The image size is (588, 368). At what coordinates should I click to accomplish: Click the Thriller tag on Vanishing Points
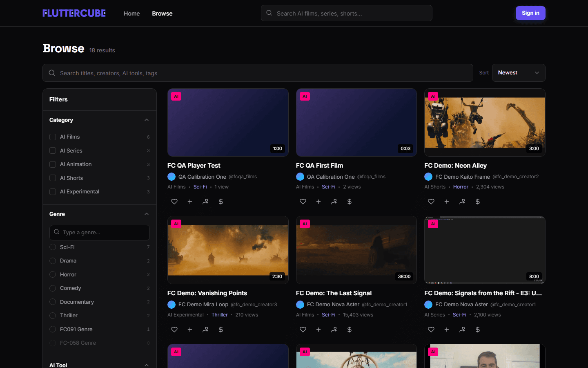[x=220, y=315]
